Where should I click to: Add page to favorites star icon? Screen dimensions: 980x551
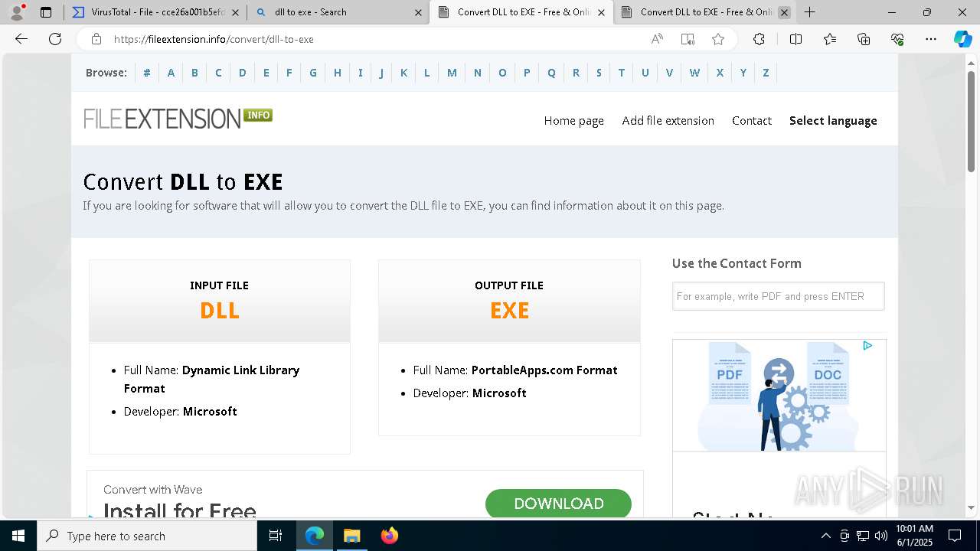click(718, 39)
